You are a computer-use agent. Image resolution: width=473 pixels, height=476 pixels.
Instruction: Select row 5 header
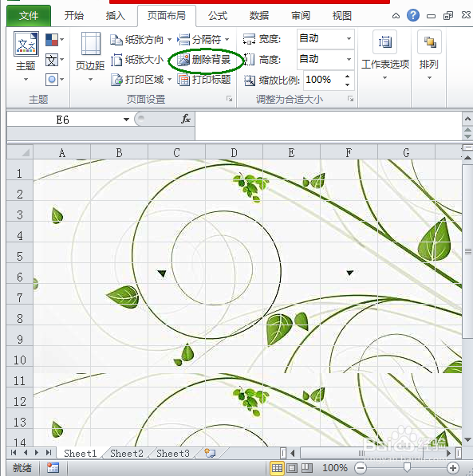(x=20, y=256)
